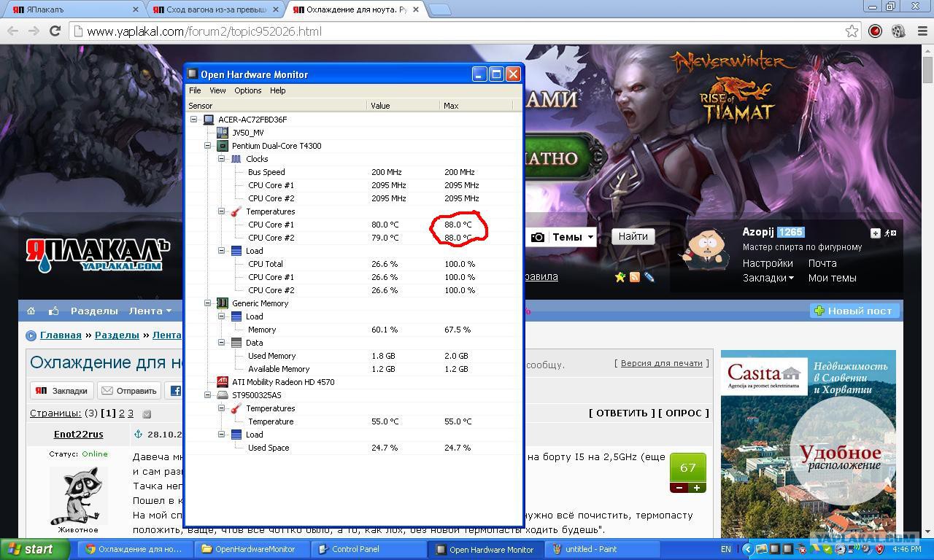Click the ATI Mobility Radeon HD 4570 icon
The image size is (934, 560).
[223, 382]
